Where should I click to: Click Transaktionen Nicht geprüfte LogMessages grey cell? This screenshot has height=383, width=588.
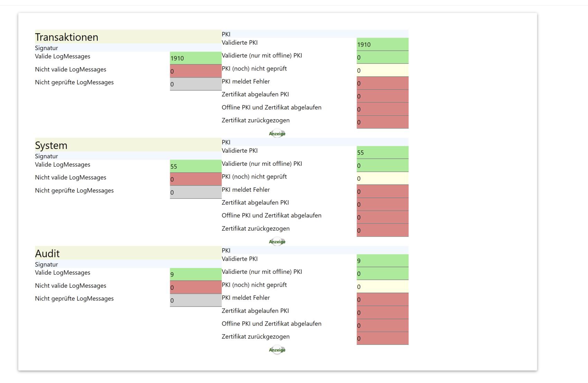click(196, 84)
